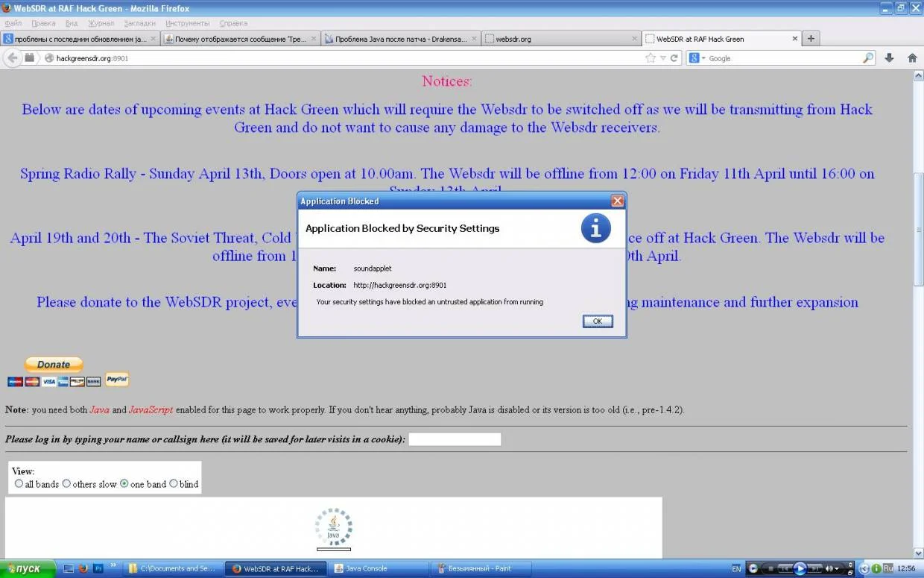Open the Журнал menu

click(x=101, y=23)
